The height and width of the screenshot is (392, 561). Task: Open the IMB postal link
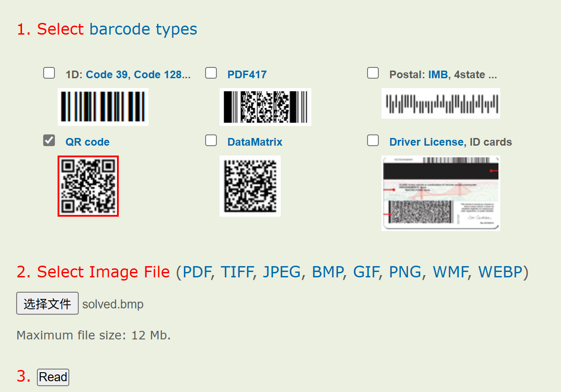[x=438, y=75]
